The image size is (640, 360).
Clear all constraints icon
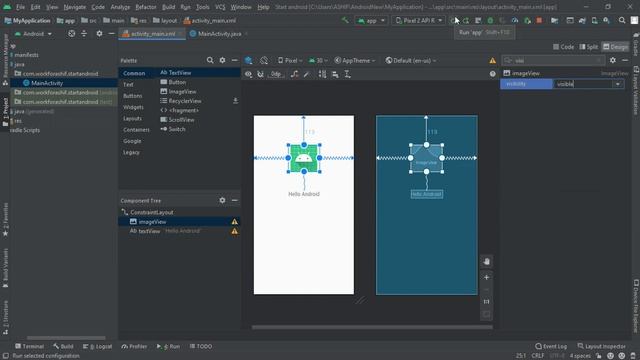(294, 74)
